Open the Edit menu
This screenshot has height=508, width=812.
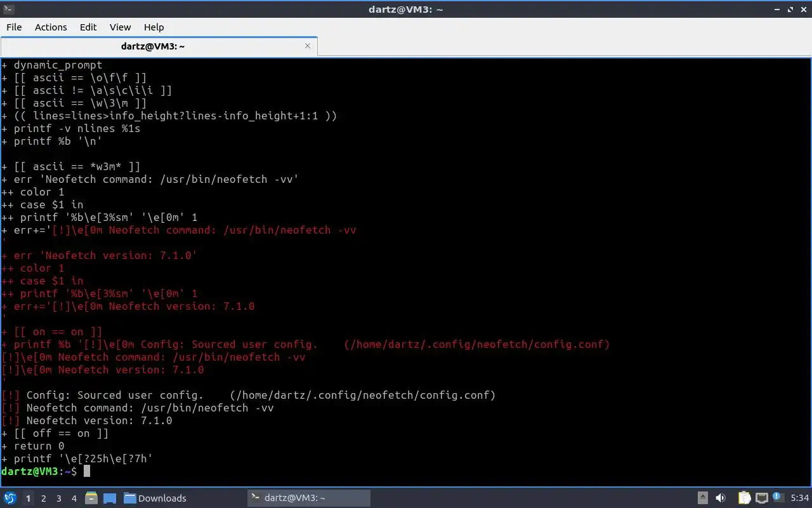(x=88, y=27)
